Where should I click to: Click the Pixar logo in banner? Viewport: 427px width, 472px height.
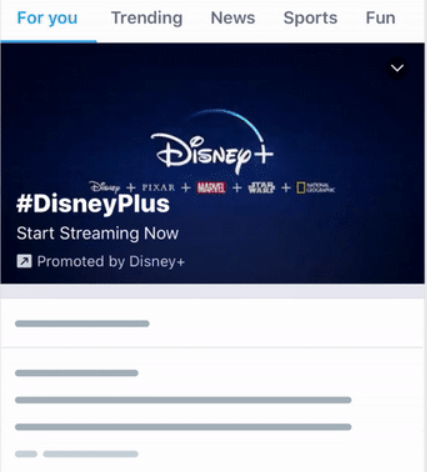coord(158,187)
